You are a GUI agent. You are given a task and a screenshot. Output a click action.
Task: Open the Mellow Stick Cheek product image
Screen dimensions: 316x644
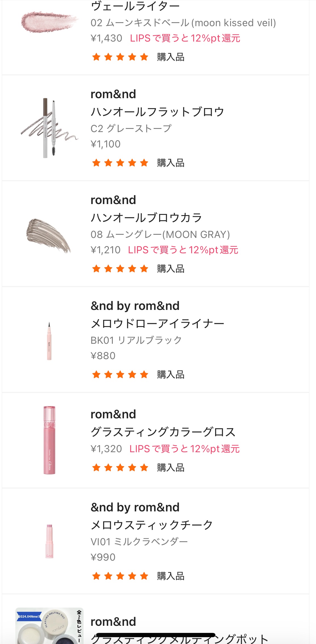[x=49, y=541]
